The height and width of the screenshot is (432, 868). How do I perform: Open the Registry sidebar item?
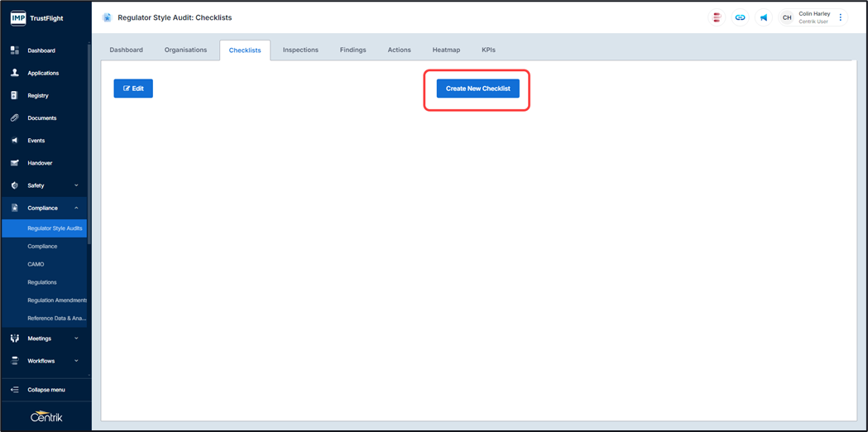(x=37, y=96)
